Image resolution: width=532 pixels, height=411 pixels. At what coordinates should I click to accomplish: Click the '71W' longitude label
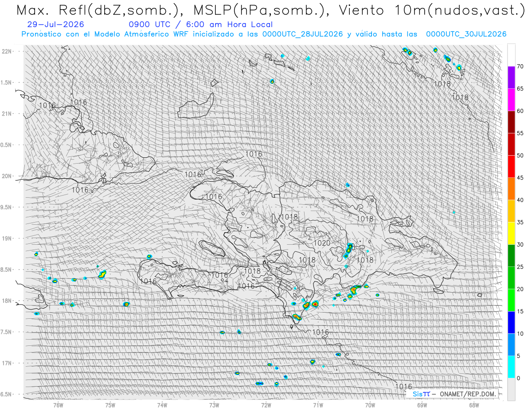[318, 406]
